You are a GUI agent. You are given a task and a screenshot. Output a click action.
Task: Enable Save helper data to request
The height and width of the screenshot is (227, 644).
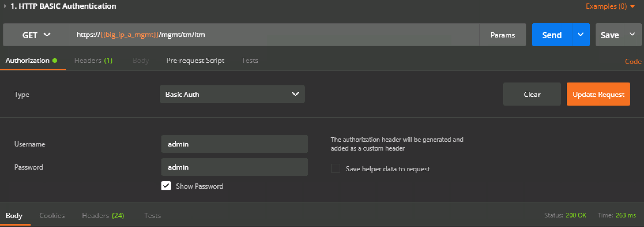pyautogui.click(x=336, y=168)
